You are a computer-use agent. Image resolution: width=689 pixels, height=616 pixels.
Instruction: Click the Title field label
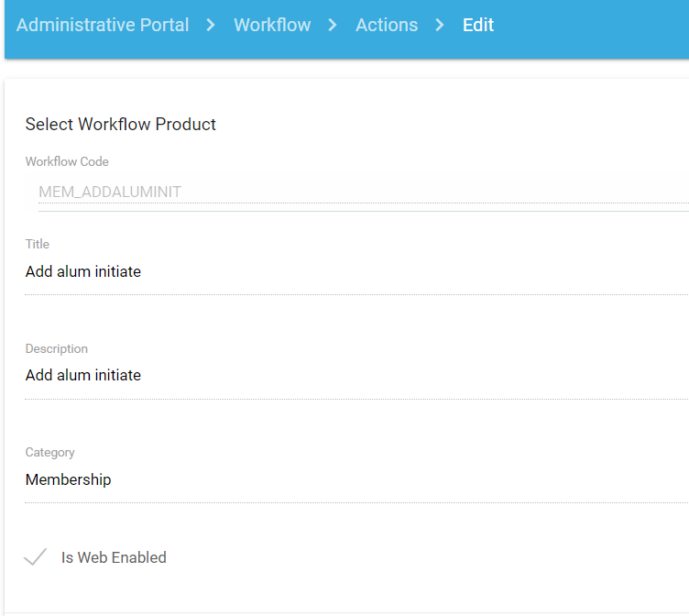coord(38,245)
